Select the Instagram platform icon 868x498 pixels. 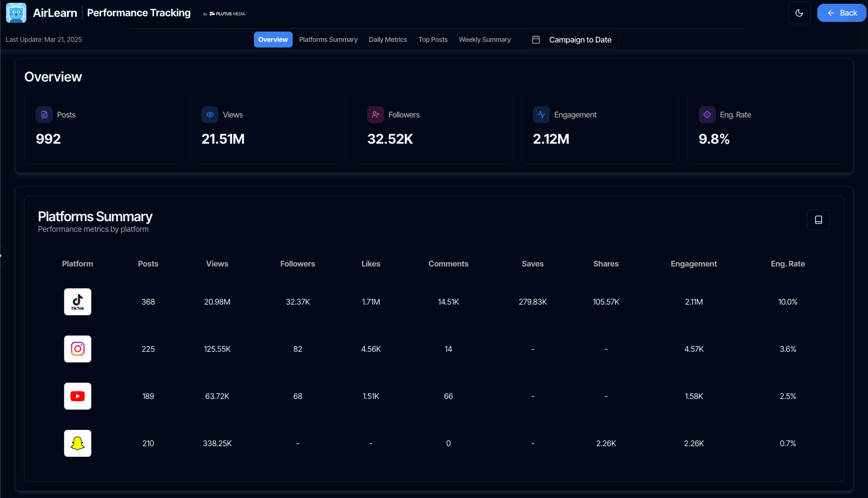[x=78, y=349]
